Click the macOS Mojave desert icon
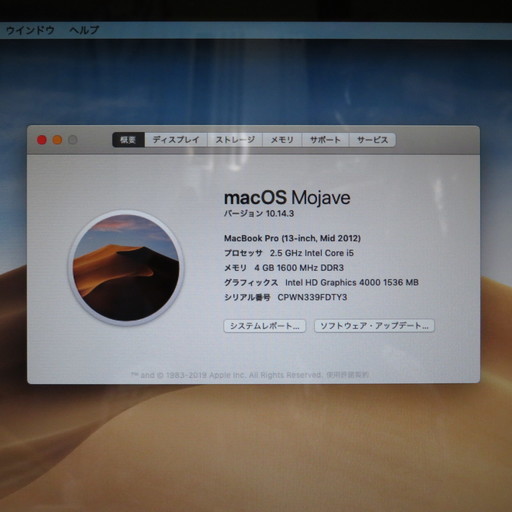This screenshot has height=512, width=512. [126, 268]
